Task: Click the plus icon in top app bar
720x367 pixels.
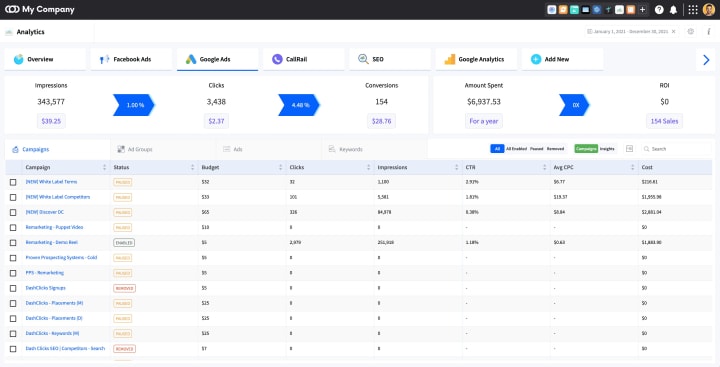Action: [642, 10]
